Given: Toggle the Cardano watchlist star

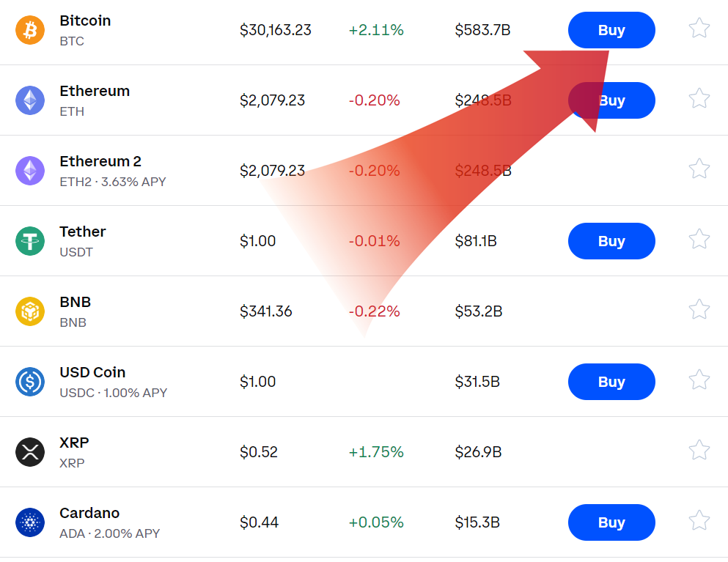Looking at the screenshot, I should pyautogui.click(x=699, y=521).
